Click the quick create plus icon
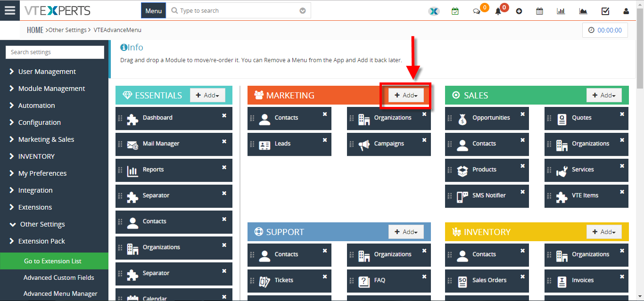 coord(519,11)
